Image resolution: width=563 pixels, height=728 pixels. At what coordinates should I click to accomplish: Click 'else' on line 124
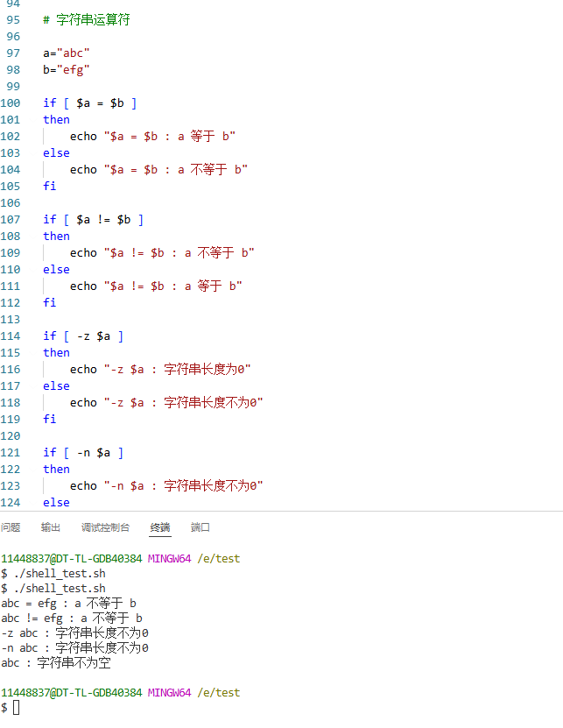coord(56,503)
